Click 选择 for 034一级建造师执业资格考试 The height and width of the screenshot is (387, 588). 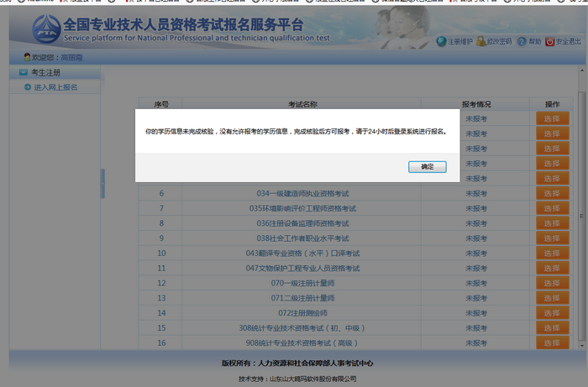[x=552, y=193]
